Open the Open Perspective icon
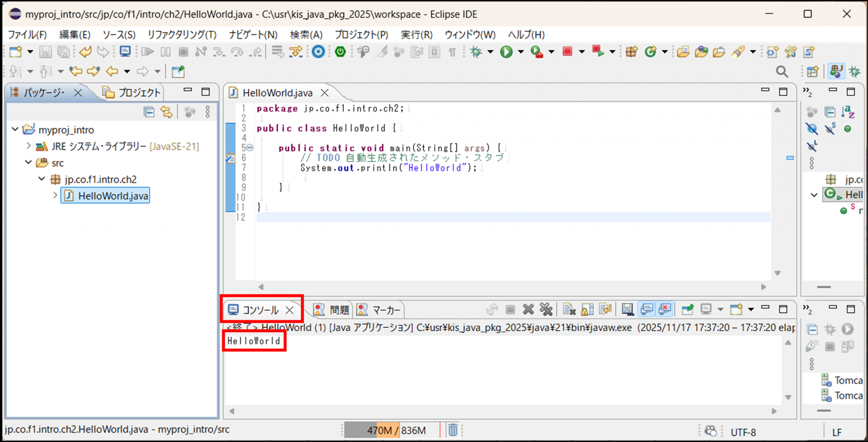 click(x=812, y=72)
